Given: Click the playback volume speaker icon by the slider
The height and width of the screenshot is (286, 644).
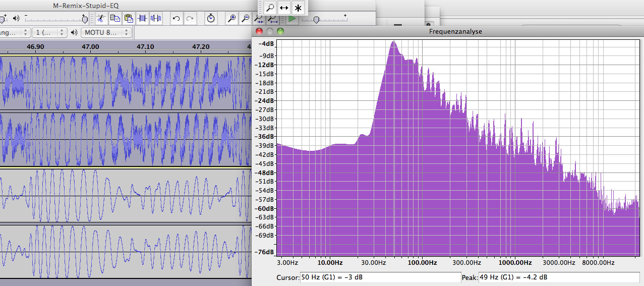Looking at the screenshot, I should pyautogui.click(x=16, y=18).
